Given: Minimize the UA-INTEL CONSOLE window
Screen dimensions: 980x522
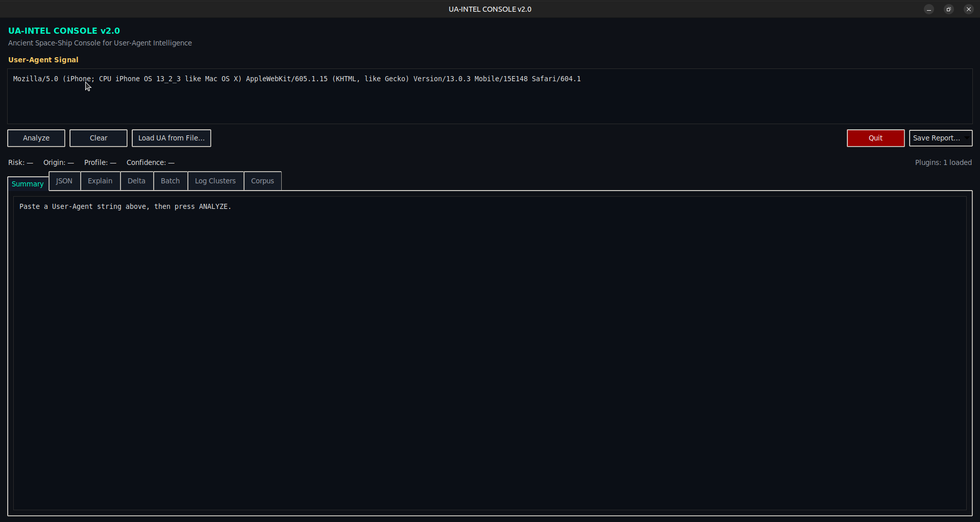Looking at the screenshot, I should coord(929,9).
